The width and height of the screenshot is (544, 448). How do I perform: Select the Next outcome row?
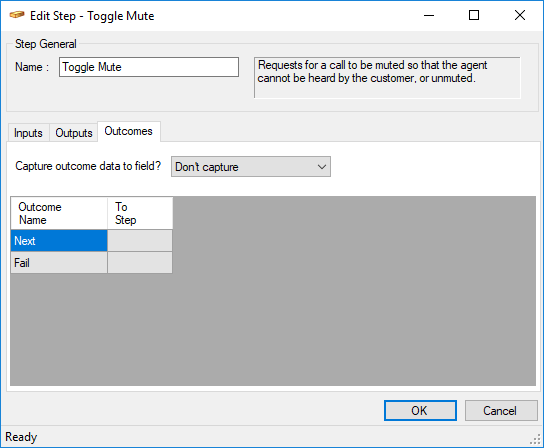click(x=59, y=240)
